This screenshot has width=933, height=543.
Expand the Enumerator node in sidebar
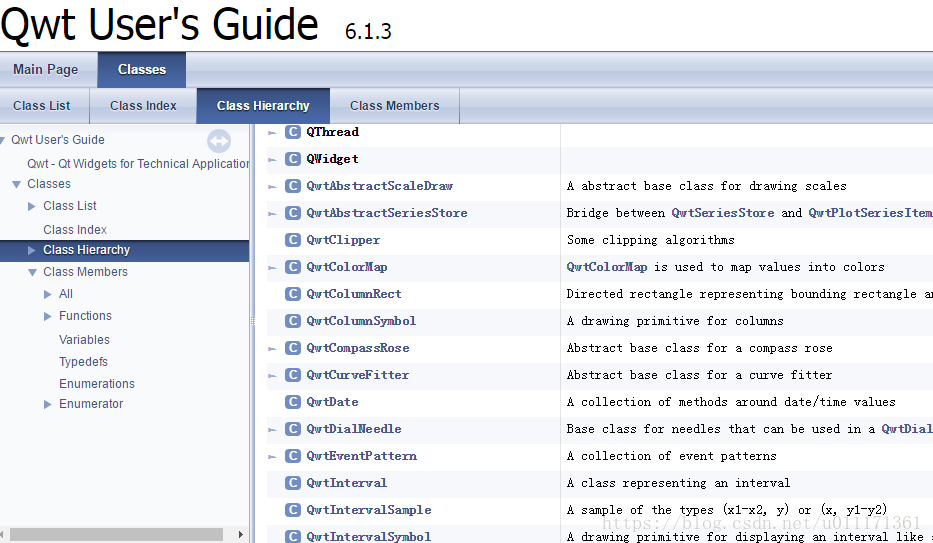(x=48, y=404)
